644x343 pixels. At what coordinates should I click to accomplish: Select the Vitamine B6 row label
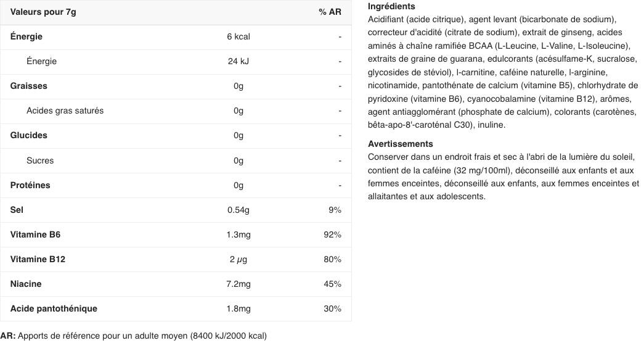[x=35, y=234]
